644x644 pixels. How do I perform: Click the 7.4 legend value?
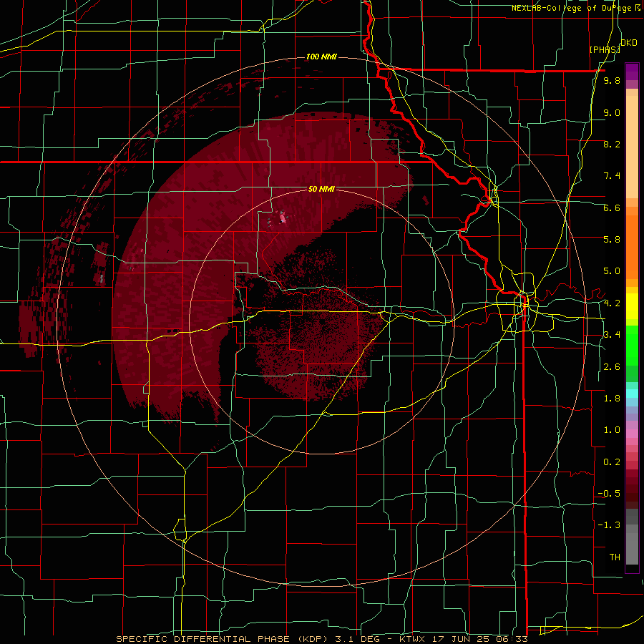pyautogui.click(x=612, y=176)
